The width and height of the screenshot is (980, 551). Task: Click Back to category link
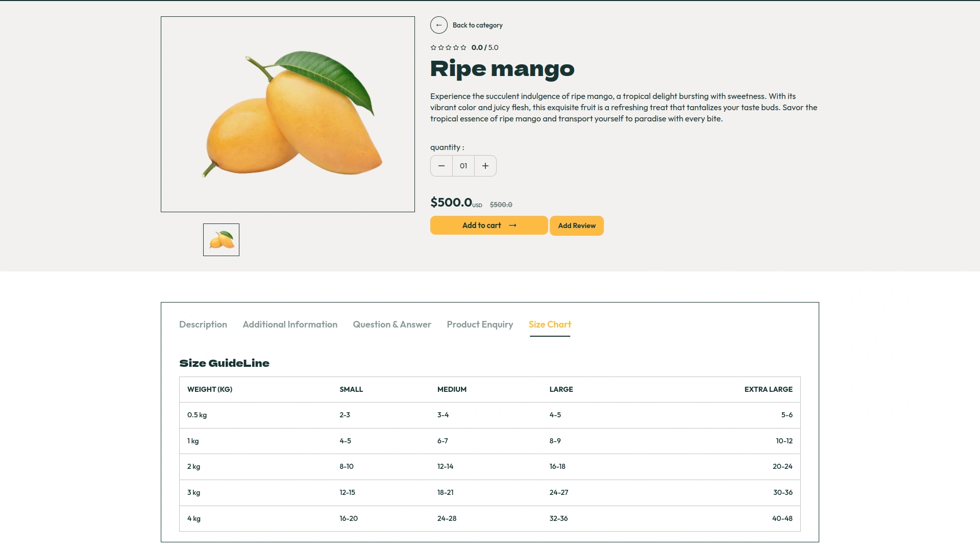477,25
